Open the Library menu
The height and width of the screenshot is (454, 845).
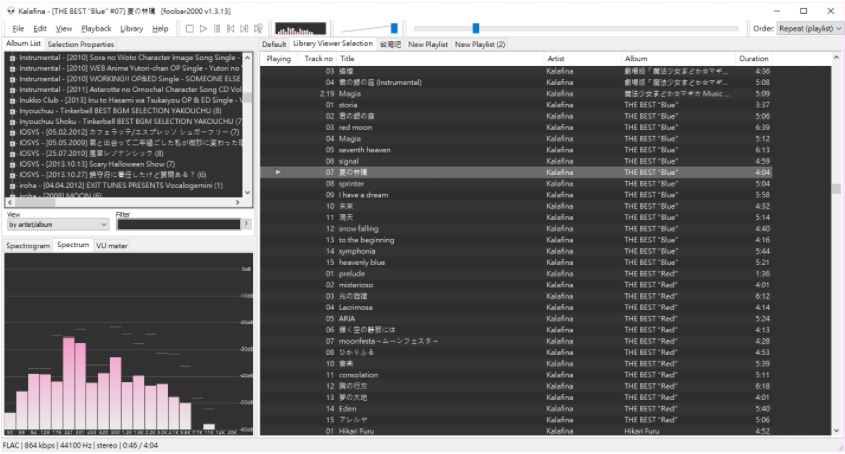click(131, 29)
